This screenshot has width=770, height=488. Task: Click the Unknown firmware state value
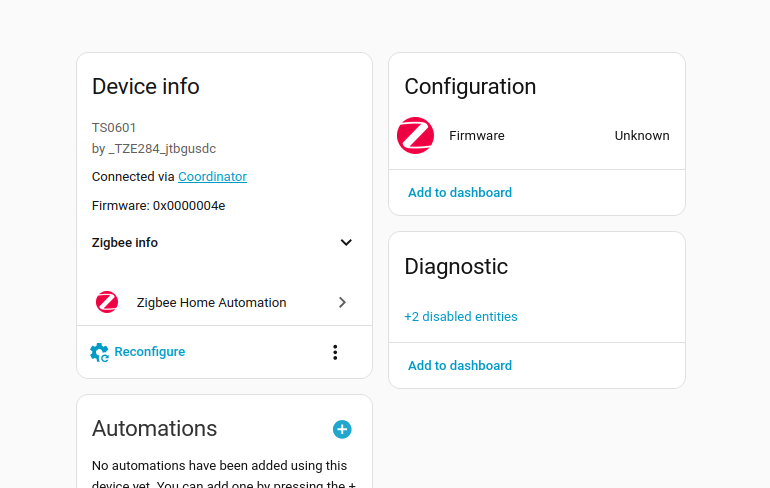pos(641,136)
